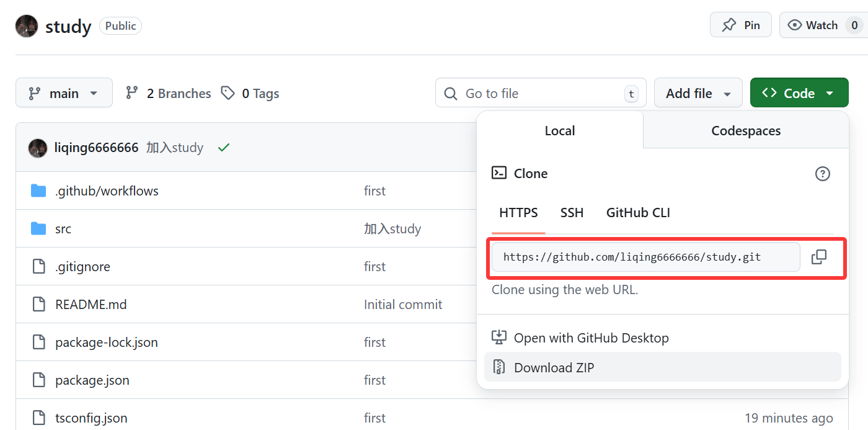Click the tags icon beside 0 Tags
868x430 pixels.
(x=228, y=93)
